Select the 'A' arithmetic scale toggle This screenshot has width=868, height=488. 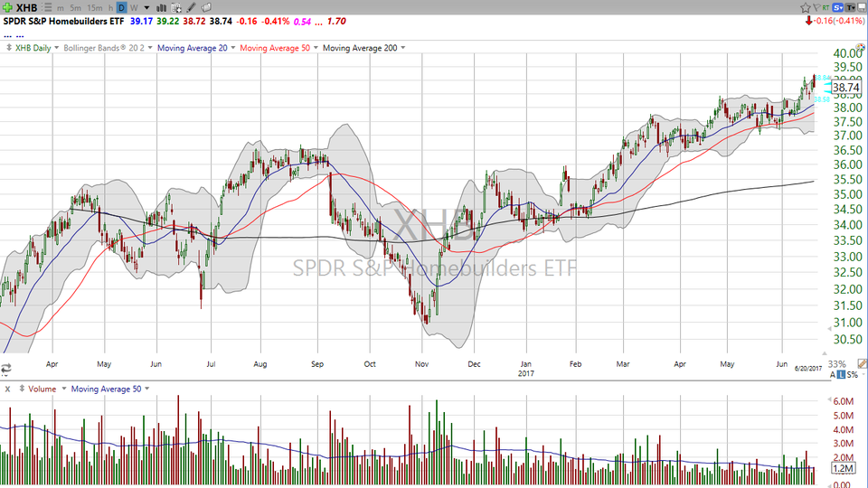pos(832,374)
